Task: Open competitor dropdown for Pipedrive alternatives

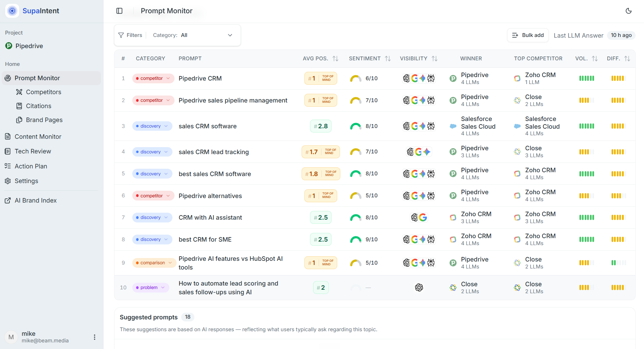Action: [153, 196]
